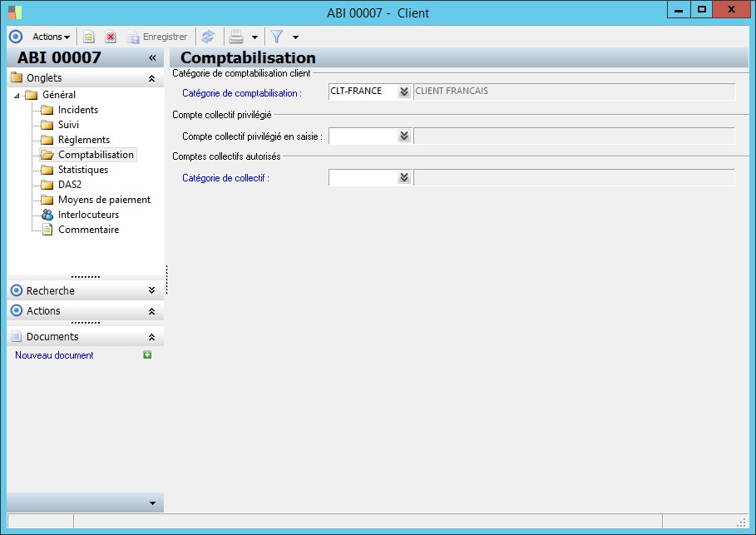Expand the Recherche panel section
The width and height of the screenshot is (756, 535).
point(151,290)
